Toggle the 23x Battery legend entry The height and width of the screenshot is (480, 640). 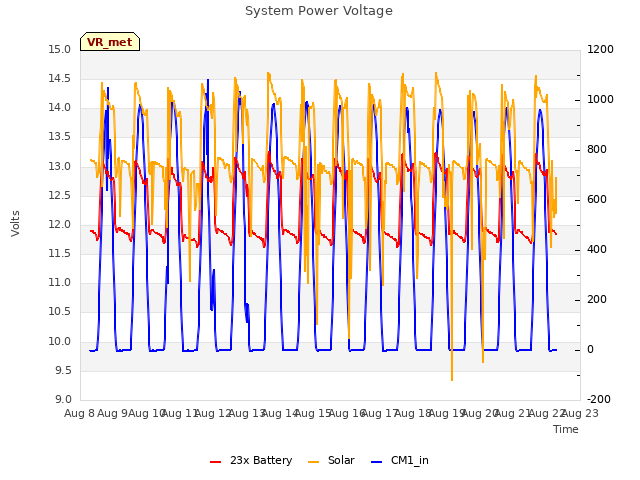coord(251,460)
